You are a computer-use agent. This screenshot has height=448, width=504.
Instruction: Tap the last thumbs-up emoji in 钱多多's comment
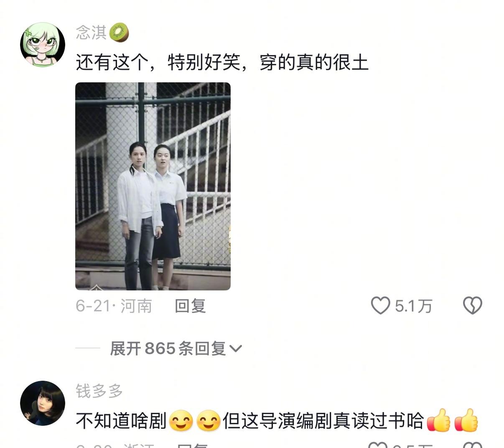tap(466, 420)
